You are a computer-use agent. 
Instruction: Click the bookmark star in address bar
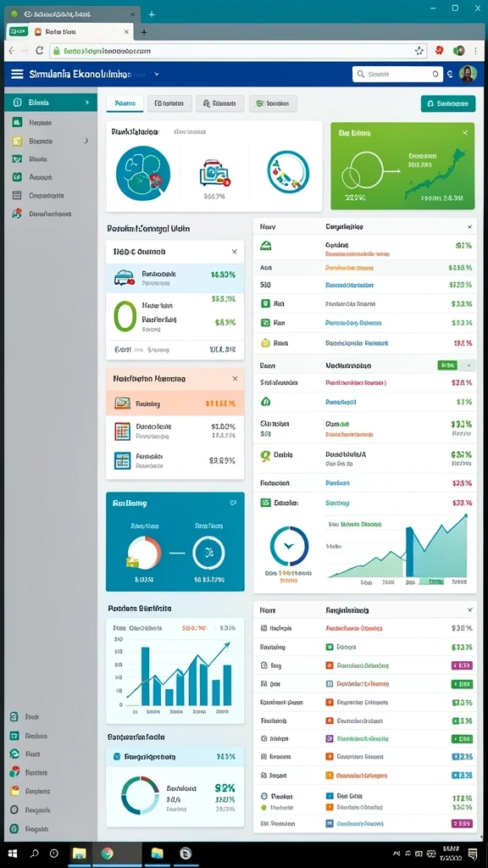[x=419, y=50]
